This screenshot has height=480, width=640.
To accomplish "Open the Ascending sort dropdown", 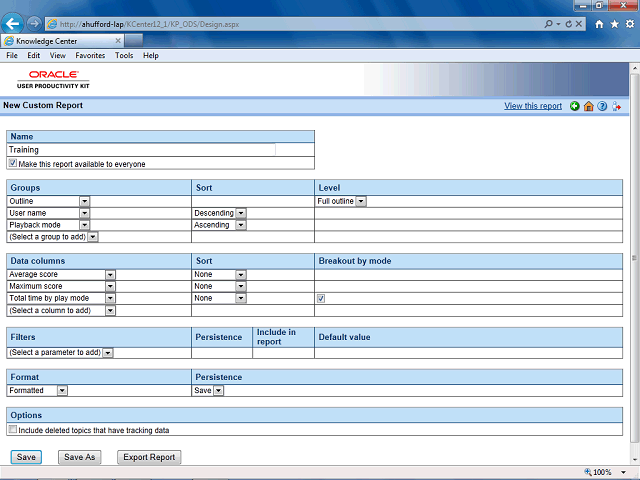I will pyautogui.click(x=241, y=225).
